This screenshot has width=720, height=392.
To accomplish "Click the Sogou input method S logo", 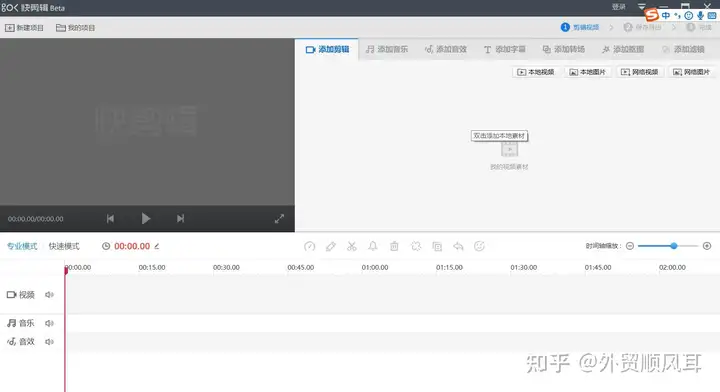I will pyautogui.click(x=651, y=15).
